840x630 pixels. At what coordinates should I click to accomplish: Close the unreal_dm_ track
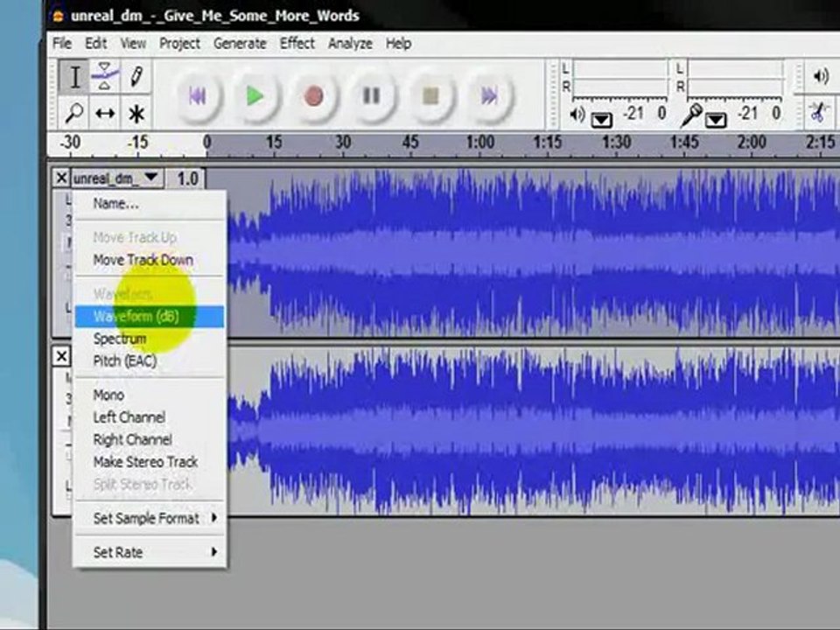[61, 178]
